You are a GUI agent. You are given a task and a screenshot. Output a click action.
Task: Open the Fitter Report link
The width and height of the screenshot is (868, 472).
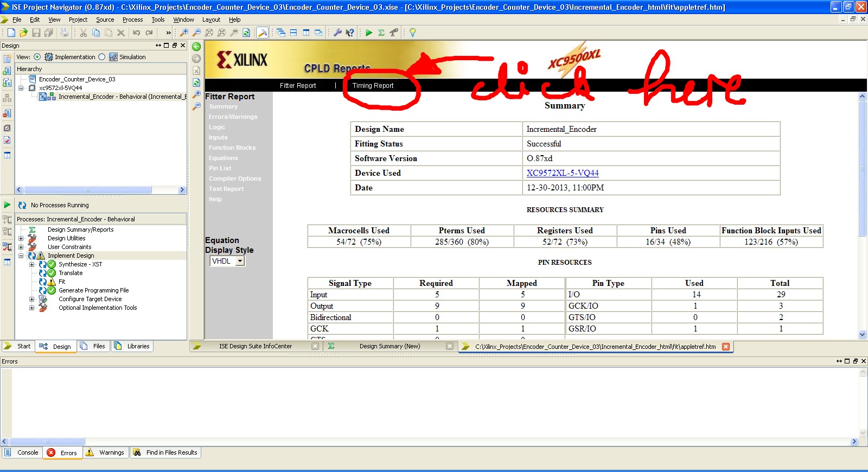tap(298, 86)
